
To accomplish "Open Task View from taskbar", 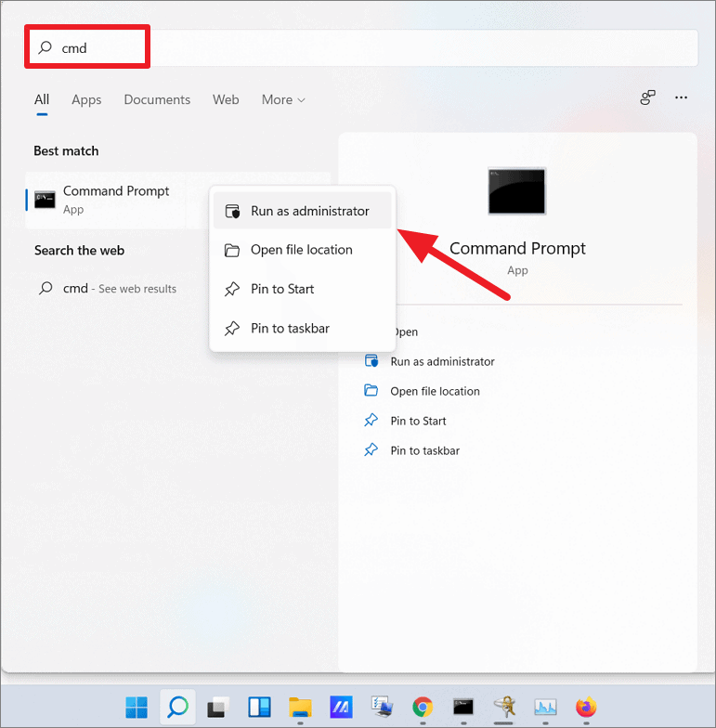I will pos(218,708).
